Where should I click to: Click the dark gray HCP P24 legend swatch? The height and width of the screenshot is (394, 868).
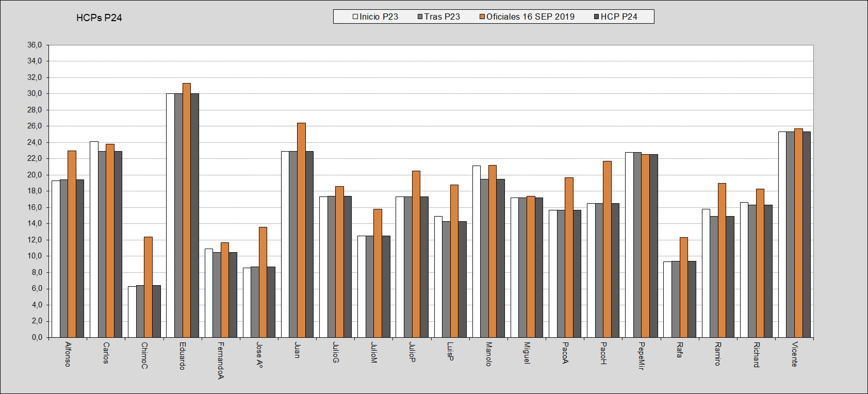coord(597,17)
